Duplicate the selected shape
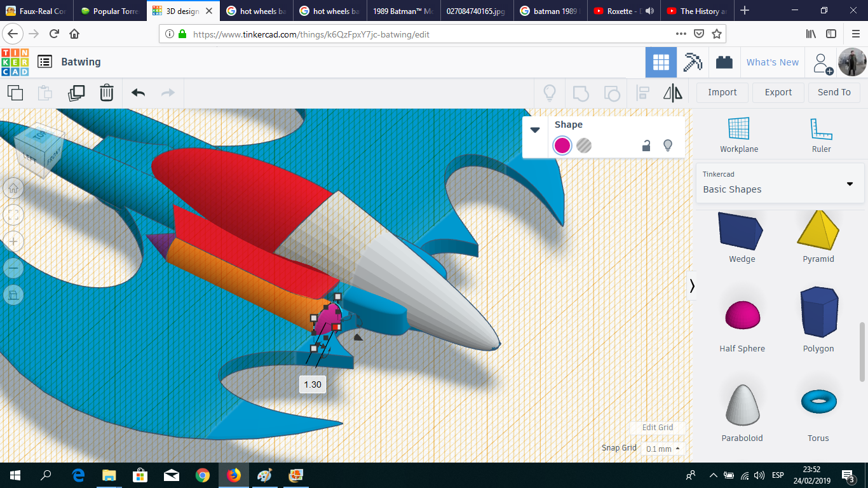Image resolution: width=868 pixels, height=488 pixels. pos(76,93)
